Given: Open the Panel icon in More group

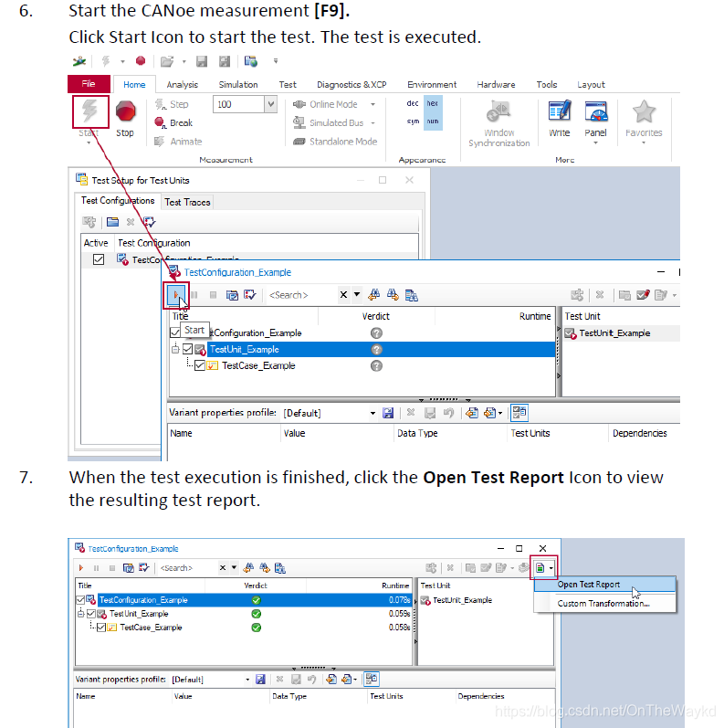Looking at the screenshot, I should (596, 111).
